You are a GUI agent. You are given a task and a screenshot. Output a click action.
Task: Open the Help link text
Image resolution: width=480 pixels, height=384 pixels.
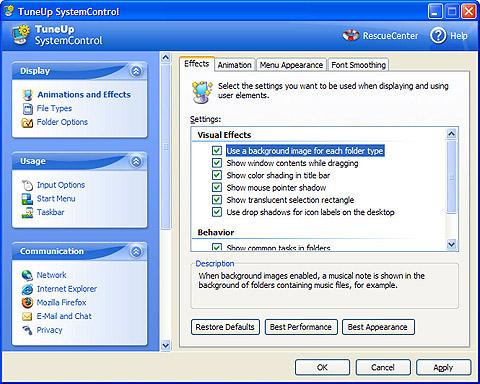click(x=459, y=36)
